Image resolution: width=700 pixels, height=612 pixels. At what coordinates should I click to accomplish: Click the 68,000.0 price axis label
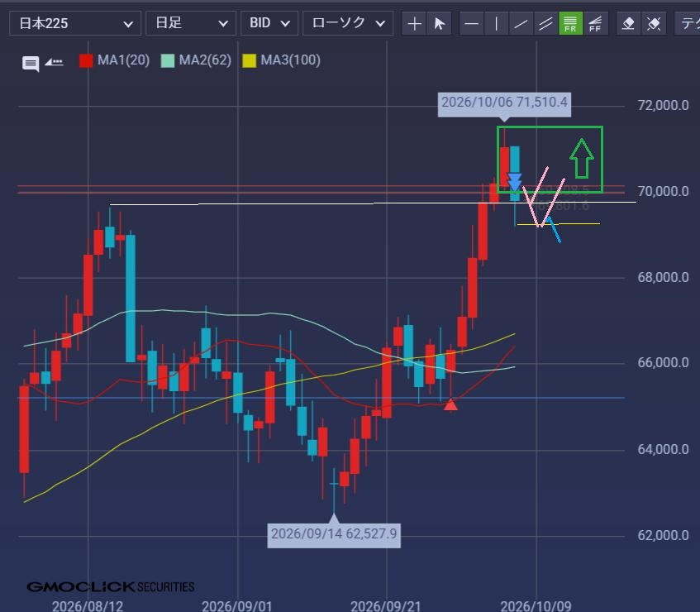pos(663,277)
